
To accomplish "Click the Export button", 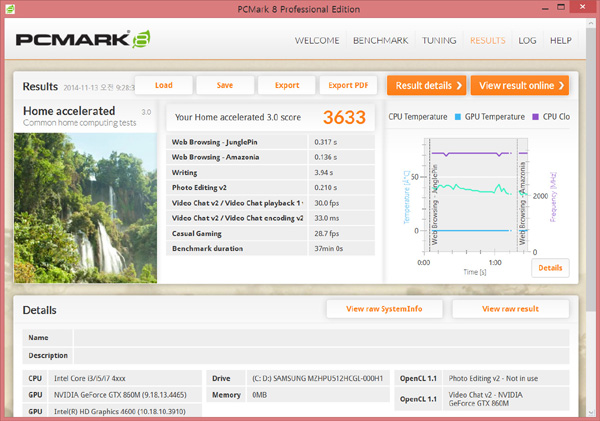I will pos(286,85).
